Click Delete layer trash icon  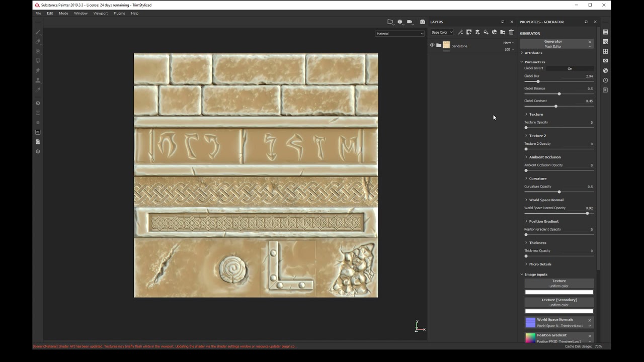tap(511, 32)
